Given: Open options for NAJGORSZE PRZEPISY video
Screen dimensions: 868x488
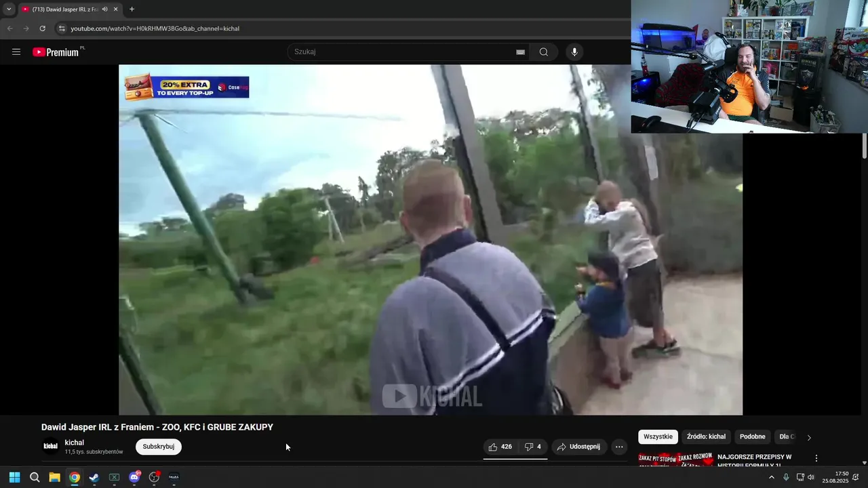Looking at the screenshot, I should coord(816,458).
